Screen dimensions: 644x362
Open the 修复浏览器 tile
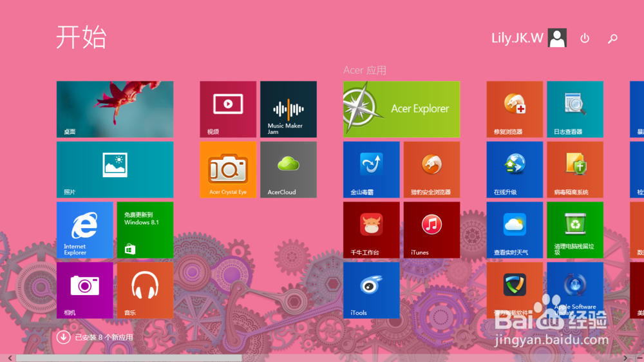(x=515, y=110)
